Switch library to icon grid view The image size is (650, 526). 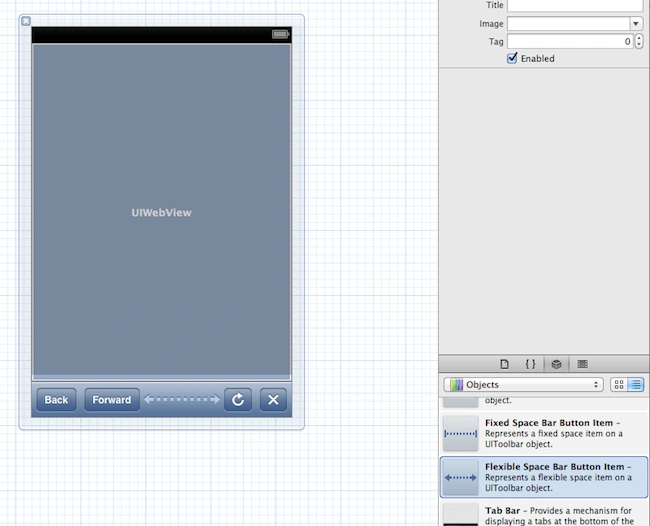pos(619,385)
